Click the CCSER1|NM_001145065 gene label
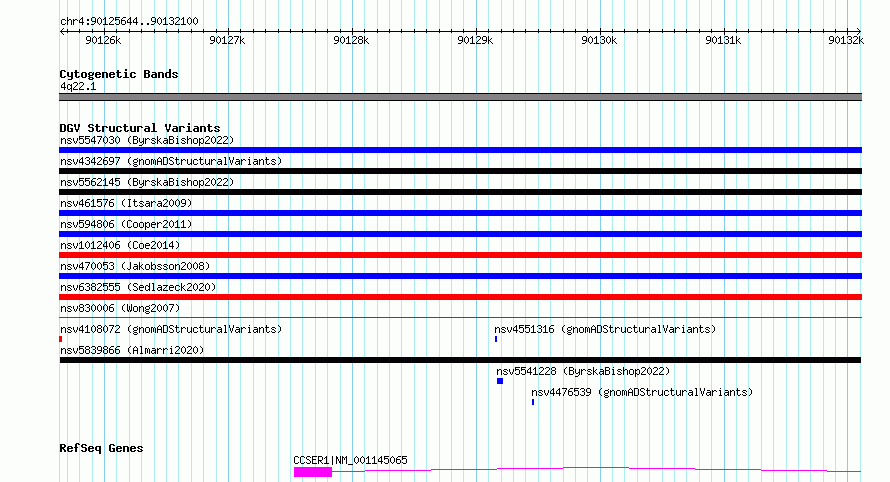This screenshot has height=482, width=890. (x=350, y=460)
